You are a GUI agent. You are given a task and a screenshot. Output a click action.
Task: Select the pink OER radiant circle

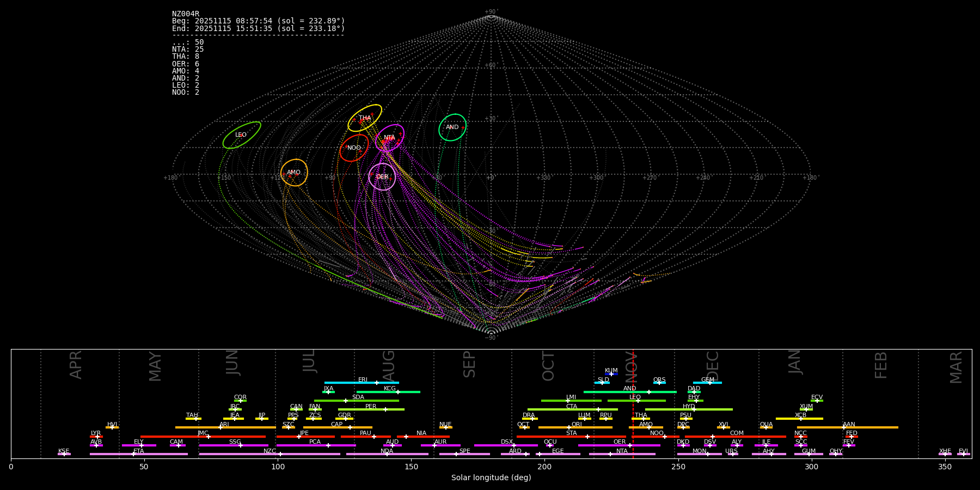point(382,177)
